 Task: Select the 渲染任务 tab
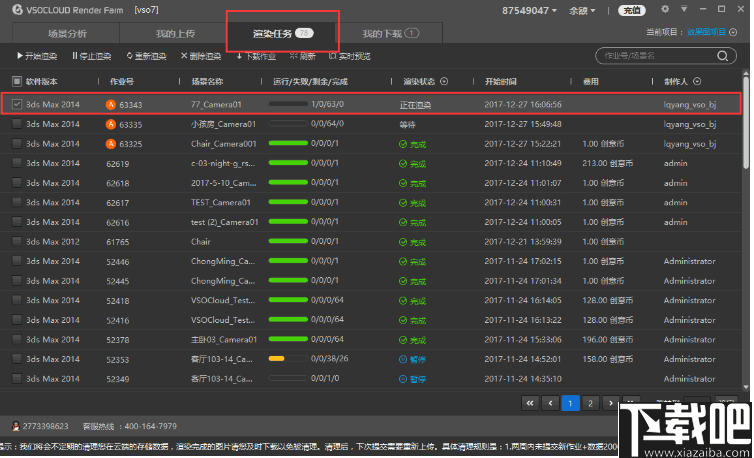tap(283, 33)
